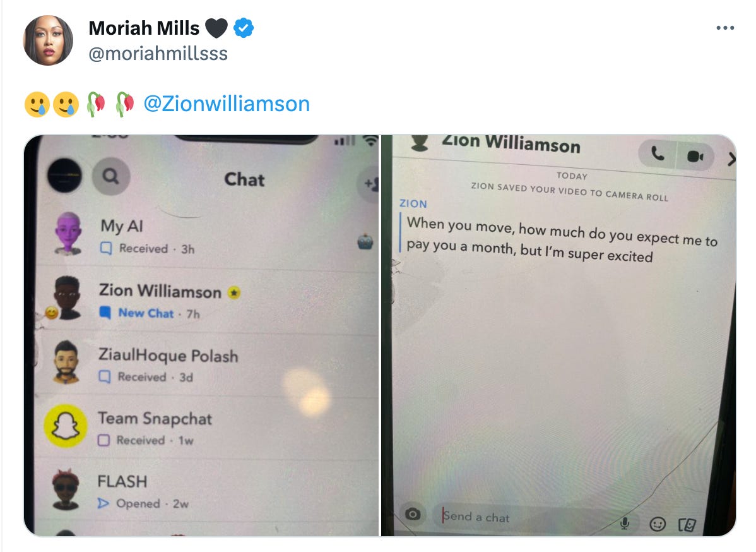Click the blue verified badge
This screenshot has width=756, height=552.
(244, 28)
